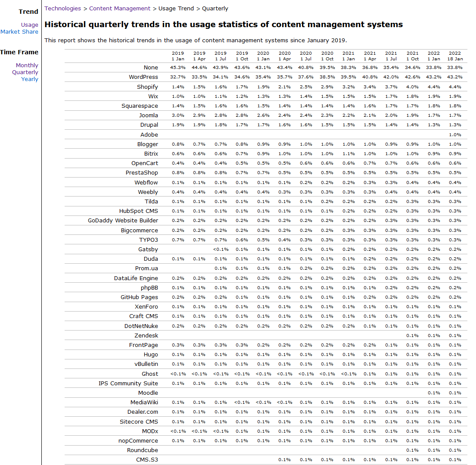Viewport: 476px width, 465px height.
Task: Open the GitHub Pages technology page
Action: [x=140, y=297]
